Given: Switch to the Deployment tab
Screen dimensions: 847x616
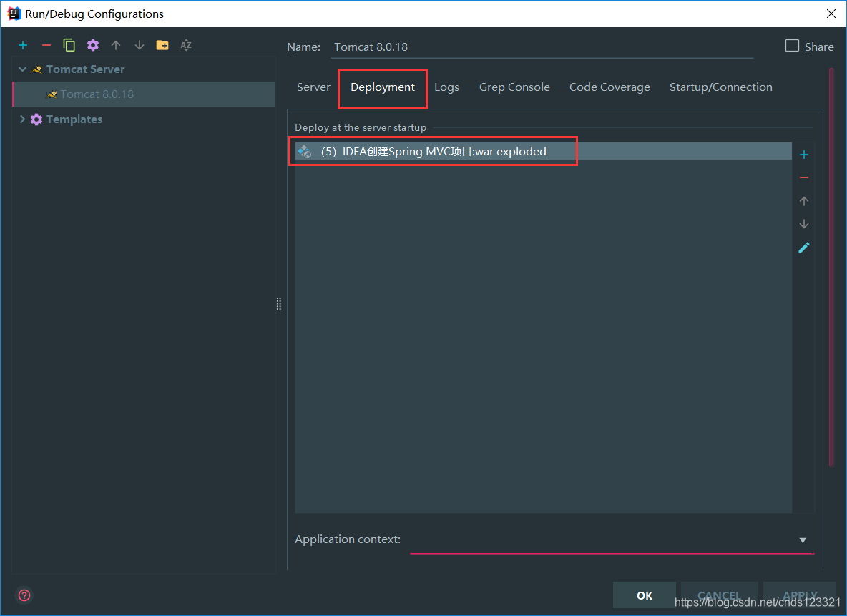Looking at the screenshot, I should point(383,87).
